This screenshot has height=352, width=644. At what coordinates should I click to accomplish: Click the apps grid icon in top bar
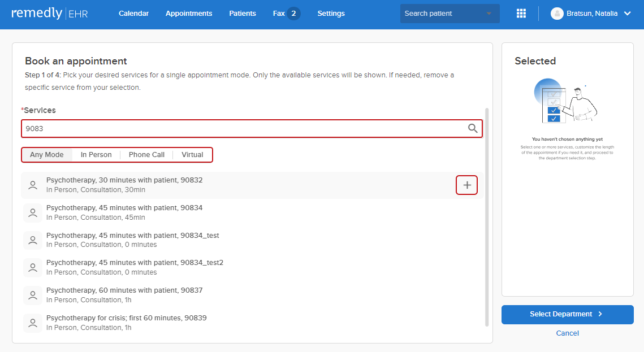tap(521, 13)
